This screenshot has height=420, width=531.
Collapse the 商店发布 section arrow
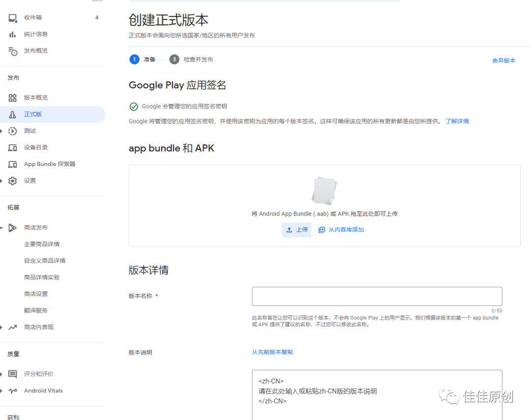pos(1,228)
